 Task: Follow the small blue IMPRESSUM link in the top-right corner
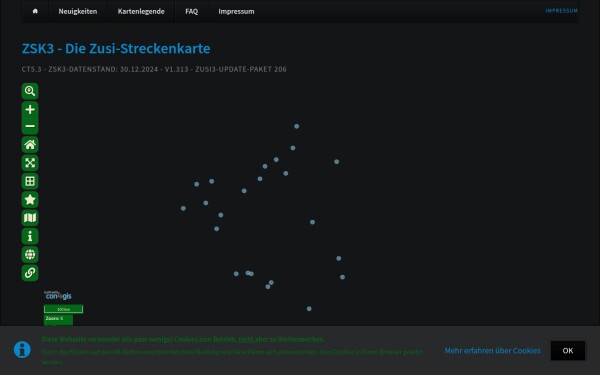coord(561,11)
